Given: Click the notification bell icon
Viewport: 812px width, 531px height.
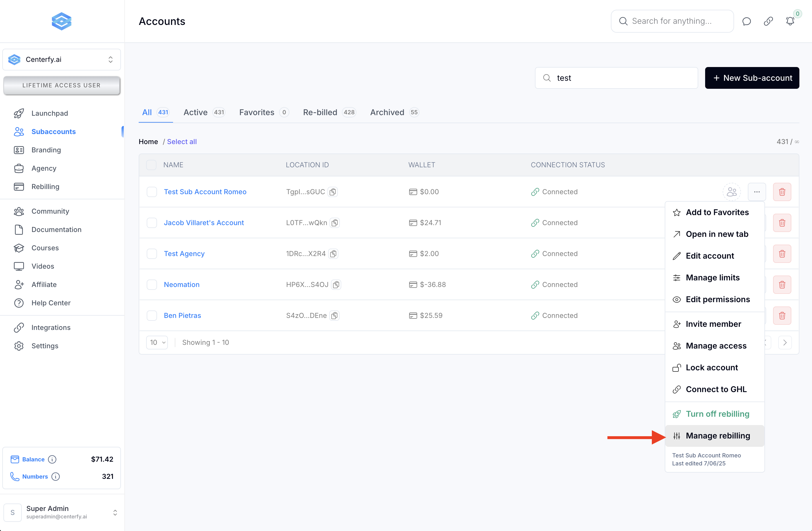Looking at the screenshot, I should [x=790, y=21].
